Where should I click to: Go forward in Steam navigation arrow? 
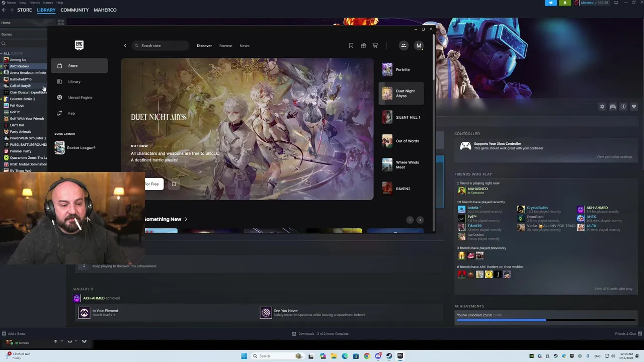tap(11, 10)
